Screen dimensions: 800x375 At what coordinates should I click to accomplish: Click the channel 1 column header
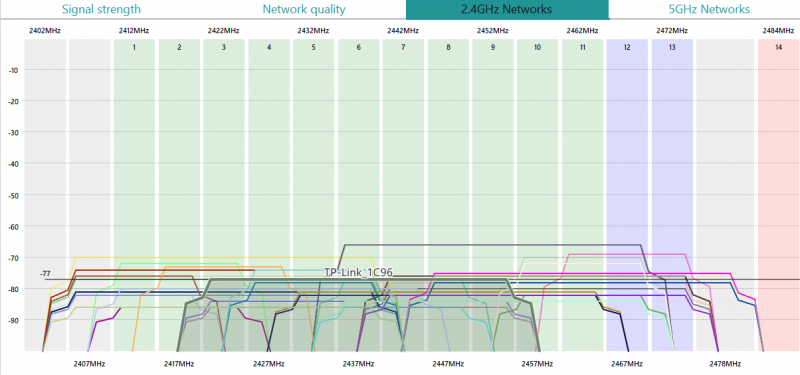pos(134,47)
